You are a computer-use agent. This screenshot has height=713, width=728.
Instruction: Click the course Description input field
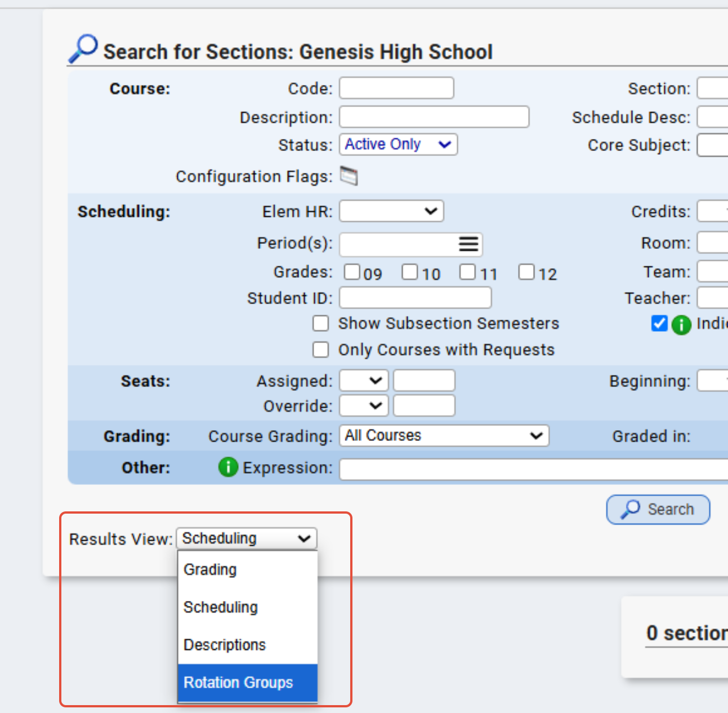(434, 117)
